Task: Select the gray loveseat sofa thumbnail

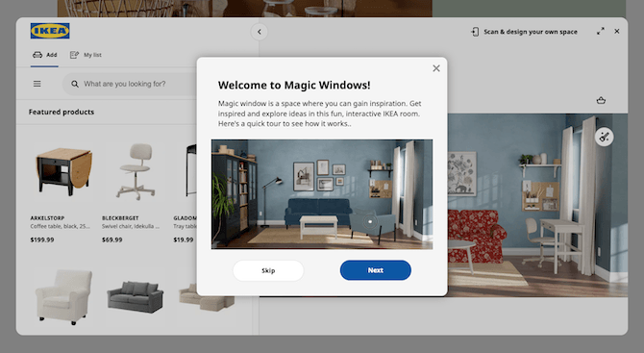Action: 136,296
